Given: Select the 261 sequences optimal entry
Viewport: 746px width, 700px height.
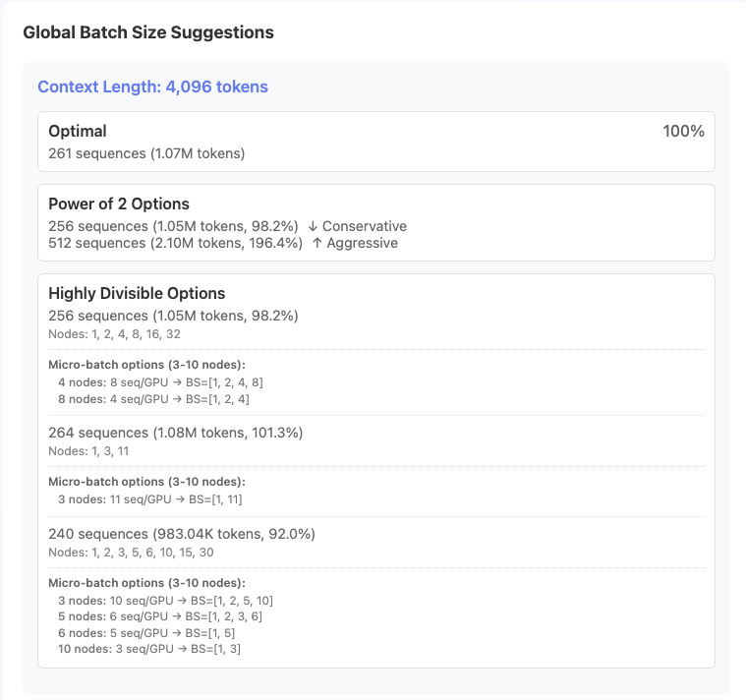Looking at the screenshot, I should (x=146, y=153).
